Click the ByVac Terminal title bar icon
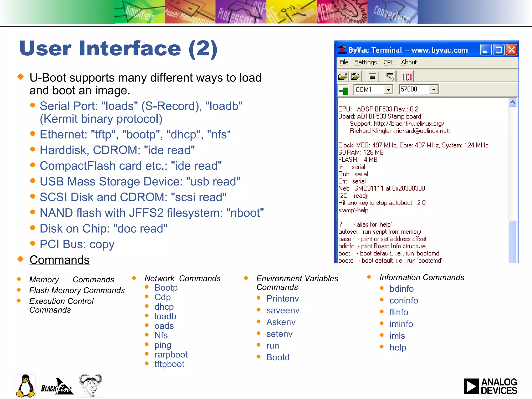 (x=342, y=50)
